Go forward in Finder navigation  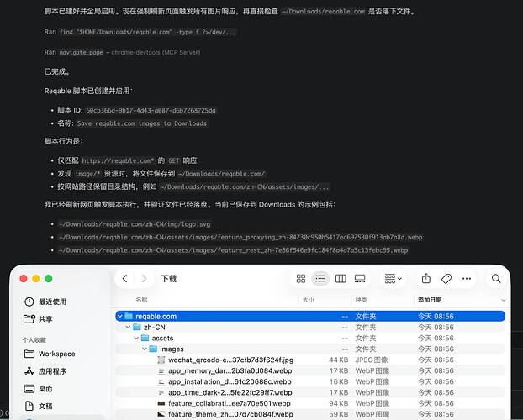pos(144,278)
